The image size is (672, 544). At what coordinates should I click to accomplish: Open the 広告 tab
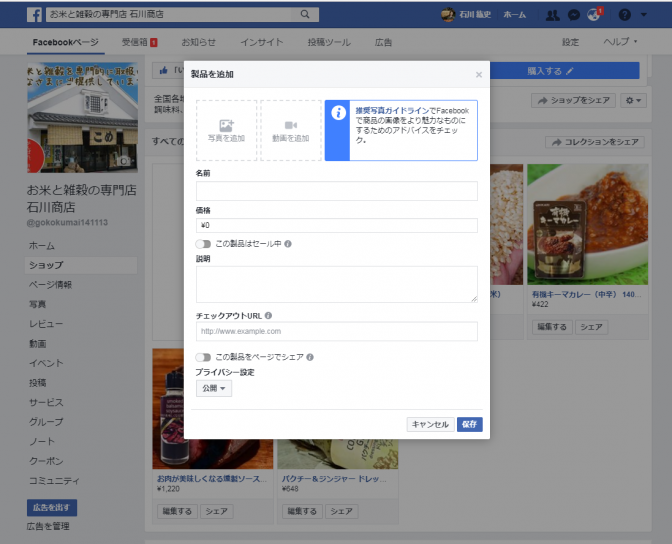point(383,42)
